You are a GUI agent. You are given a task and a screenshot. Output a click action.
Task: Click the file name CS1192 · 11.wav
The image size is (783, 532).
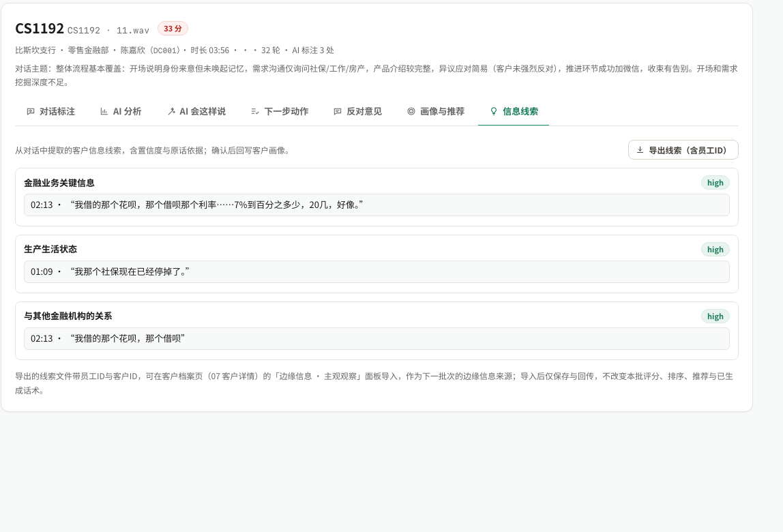coord(108,31)
